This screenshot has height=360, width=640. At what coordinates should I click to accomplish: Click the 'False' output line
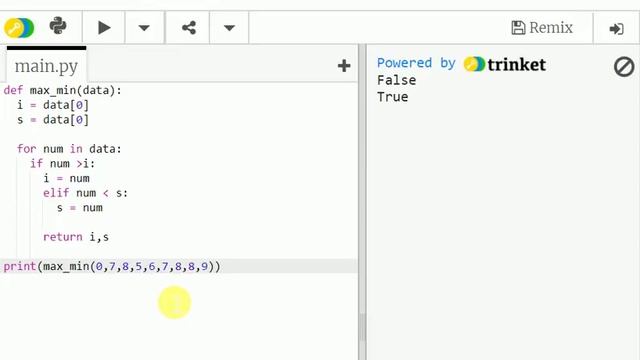[396, 80]
